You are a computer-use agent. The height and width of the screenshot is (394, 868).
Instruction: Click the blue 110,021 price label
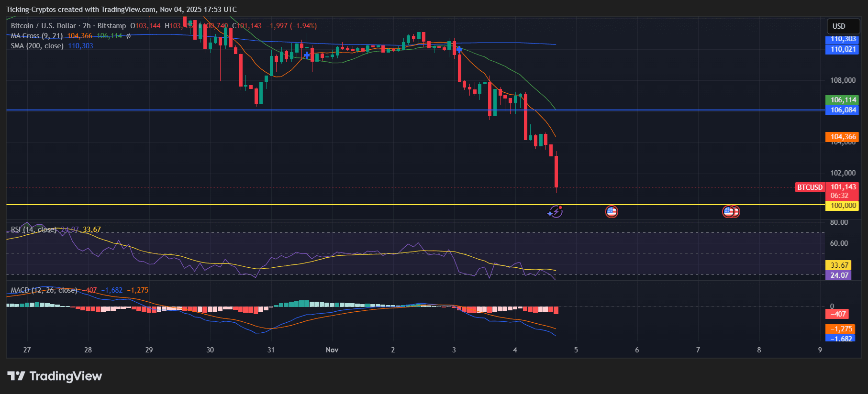point(843,49)
